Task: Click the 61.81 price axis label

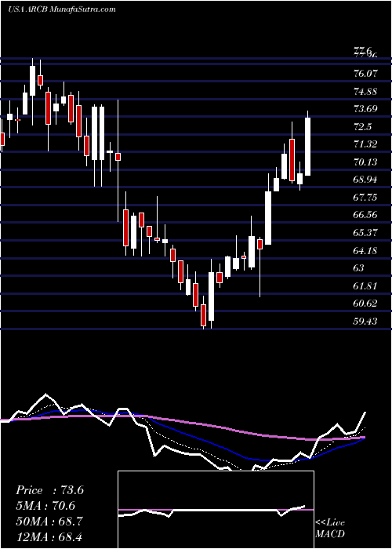Action: click(365, 285)
